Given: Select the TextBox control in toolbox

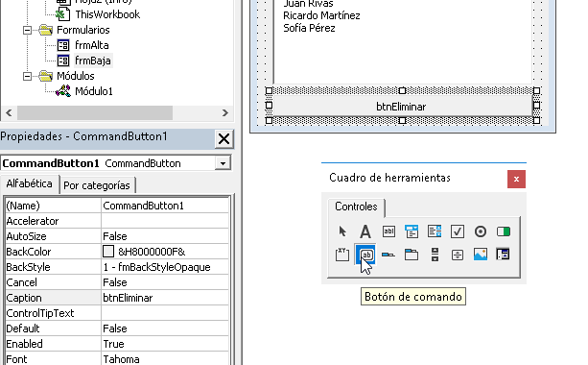Looking at the screenshot, I should pos(388,231).
